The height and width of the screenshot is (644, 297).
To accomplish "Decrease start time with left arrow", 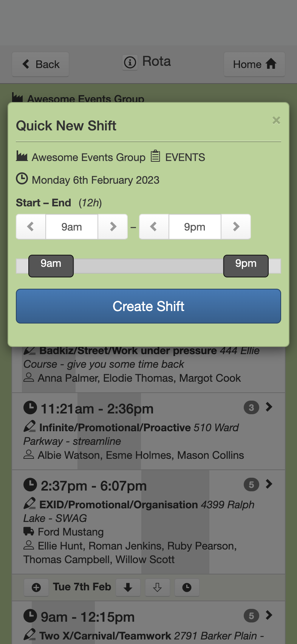I will click(x=31, y=227).
